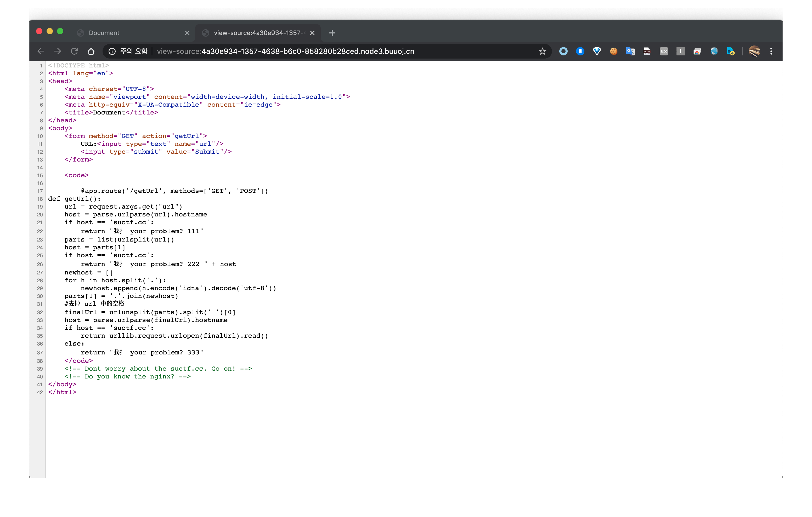The image size is (812, 517).
Task: Click the document download extension icon
Action: point(730,51)
